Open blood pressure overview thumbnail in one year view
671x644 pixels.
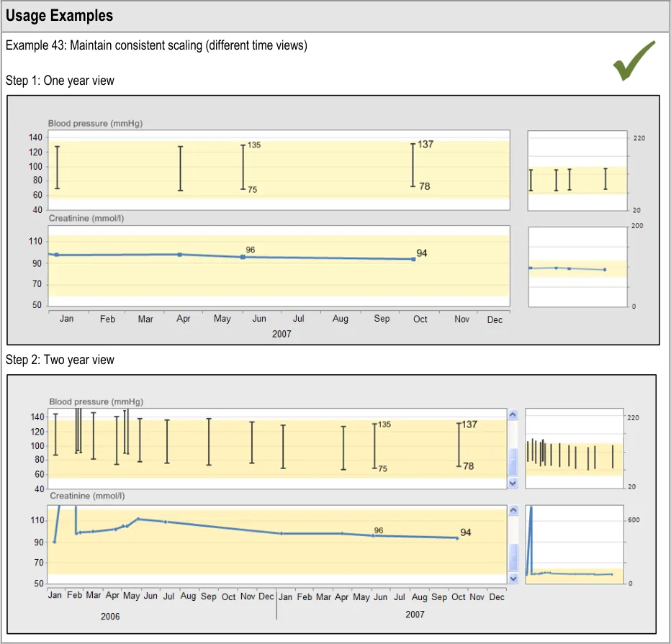point(578,171)
